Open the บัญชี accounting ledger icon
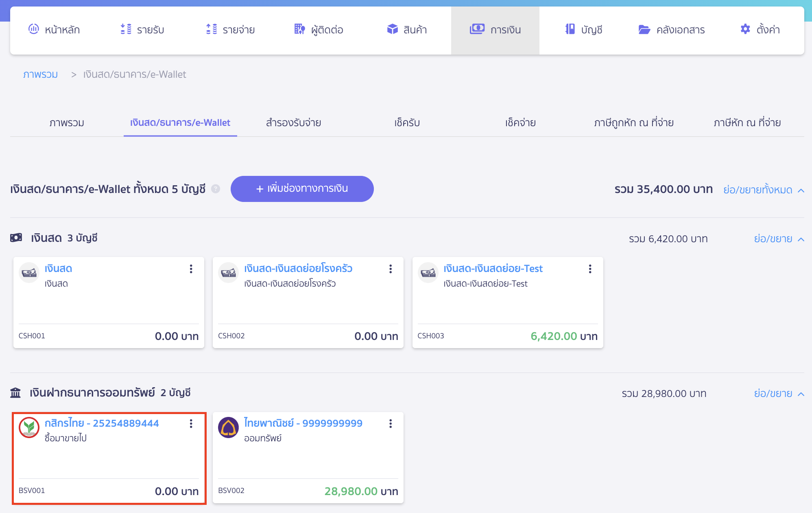 (569, 29)
